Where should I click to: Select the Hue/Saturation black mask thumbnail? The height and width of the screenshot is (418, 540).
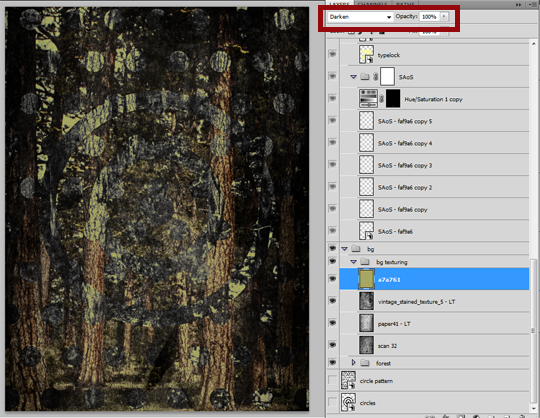tap(393, 98)
